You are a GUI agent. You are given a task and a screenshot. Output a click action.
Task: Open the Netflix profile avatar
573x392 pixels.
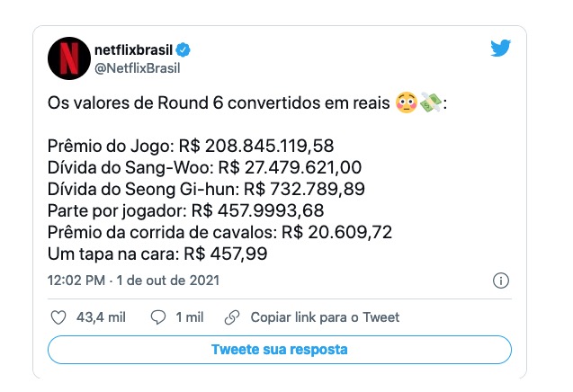[67, 60]
